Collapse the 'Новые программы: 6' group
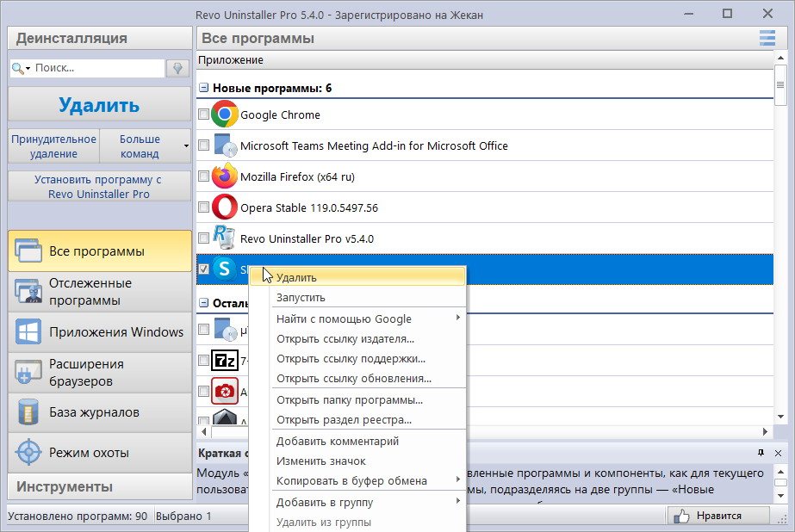 203,88
